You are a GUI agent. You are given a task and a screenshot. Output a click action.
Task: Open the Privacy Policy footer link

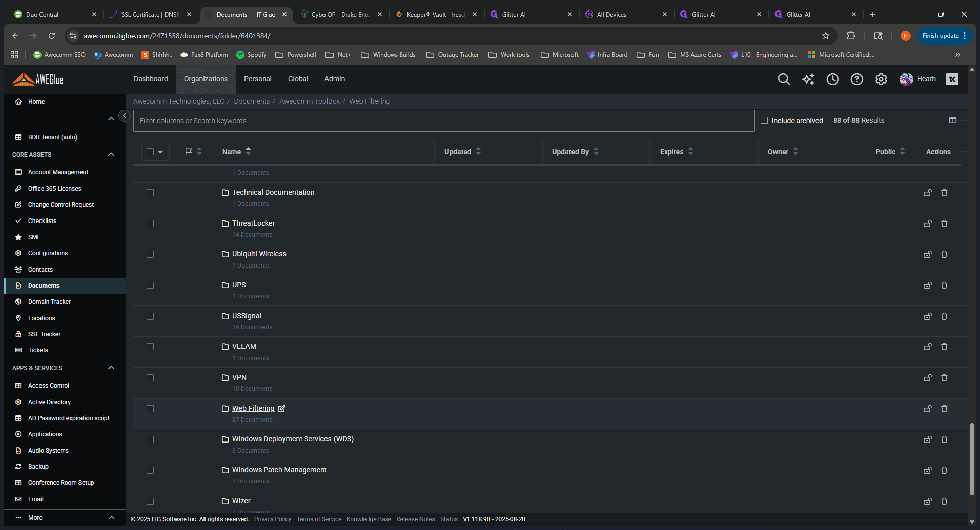pos(272,519)
